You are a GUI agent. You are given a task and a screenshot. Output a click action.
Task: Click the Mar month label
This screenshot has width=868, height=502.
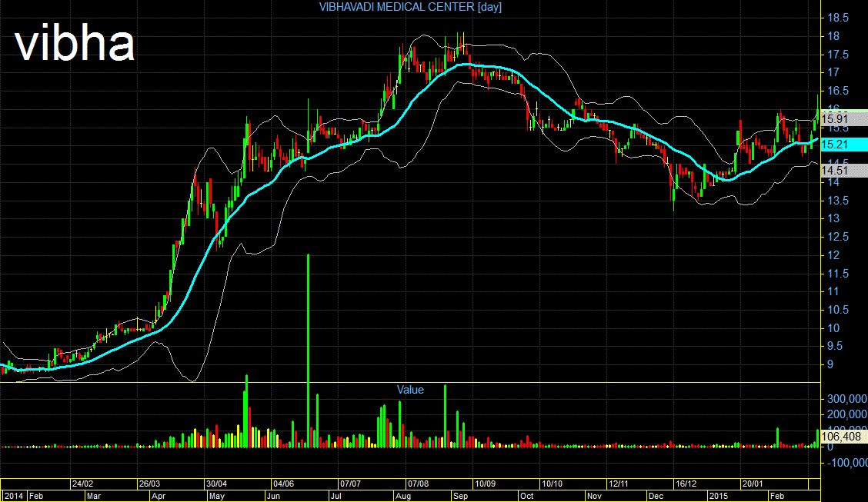tap(94, 496)
